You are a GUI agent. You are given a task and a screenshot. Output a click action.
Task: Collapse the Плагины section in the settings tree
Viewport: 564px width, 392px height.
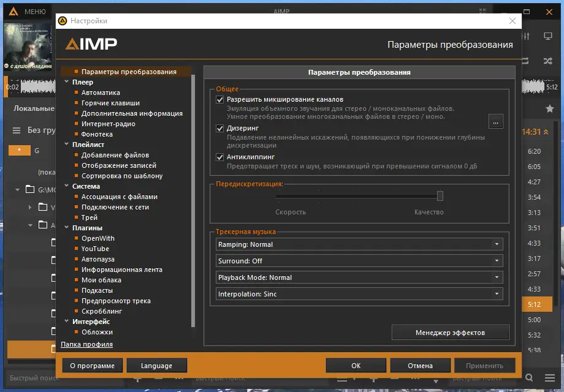pos(67,227)
